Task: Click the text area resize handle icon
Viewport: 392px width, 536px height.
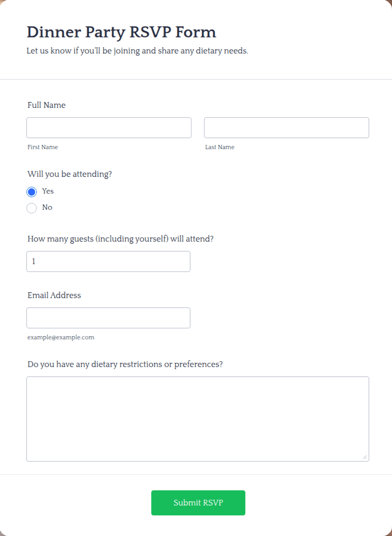Action: [365, 457]
